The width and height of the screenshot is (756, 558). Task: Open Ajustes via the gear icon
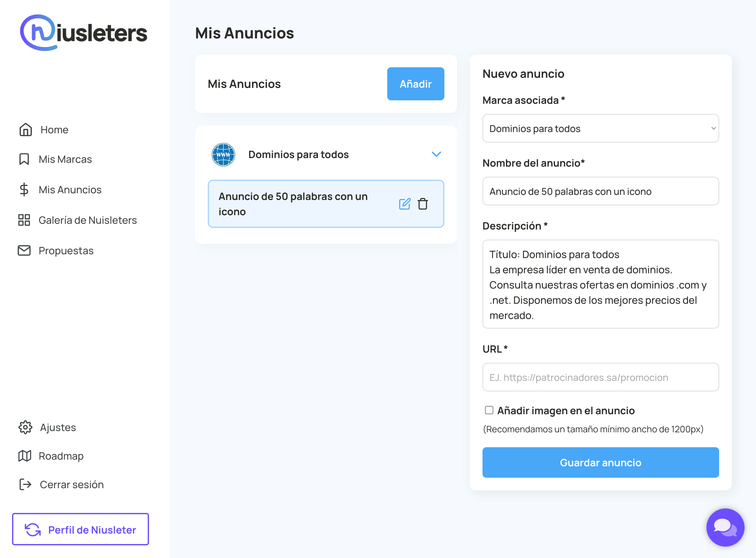(25, 427)
